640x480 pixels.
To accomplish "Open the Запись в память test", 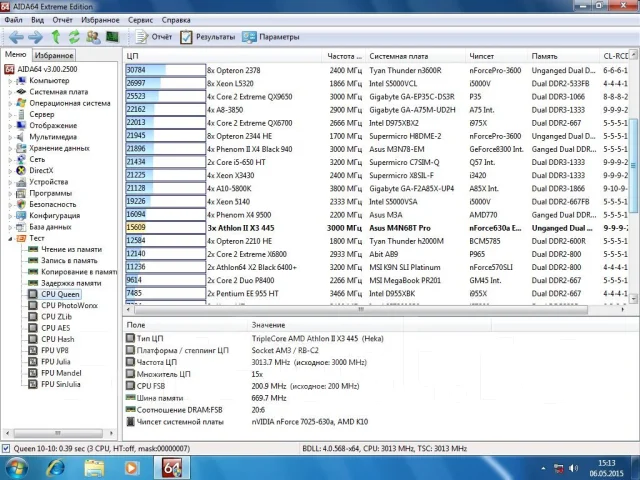I will [69, 260].
